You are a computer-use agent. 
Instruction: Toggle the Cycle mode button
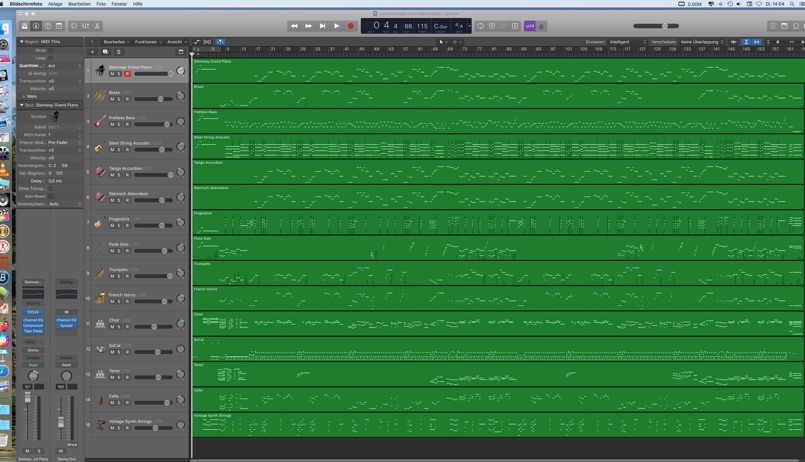point(480,26)
